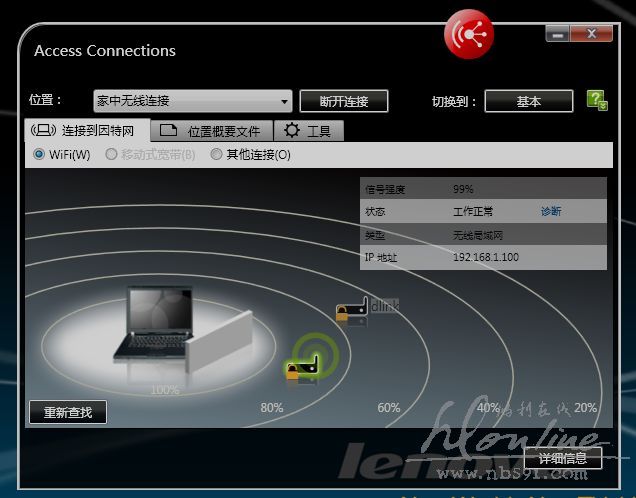
Task: Click the 80% signal ring label
Action: (x=272, y=408)
